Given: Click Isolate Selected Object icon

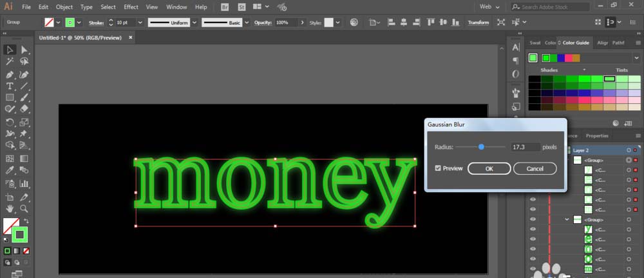Looking at the screenshot, I should [501, 23].
